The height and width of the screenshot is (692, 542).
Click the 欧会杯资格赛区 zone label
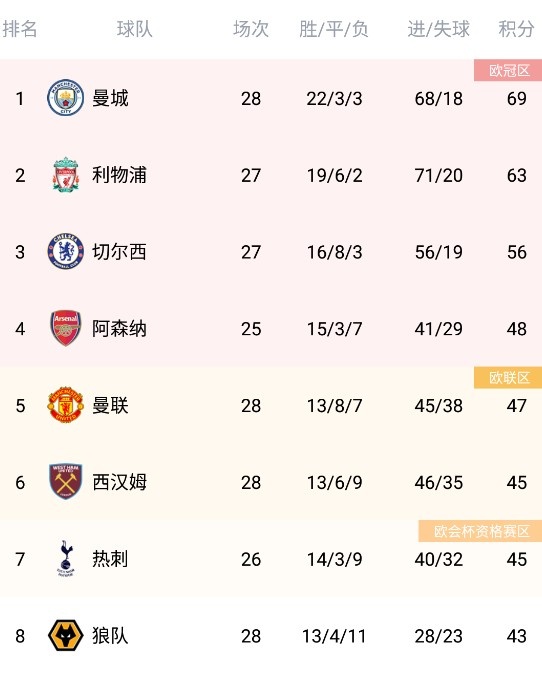pos(480,531)
